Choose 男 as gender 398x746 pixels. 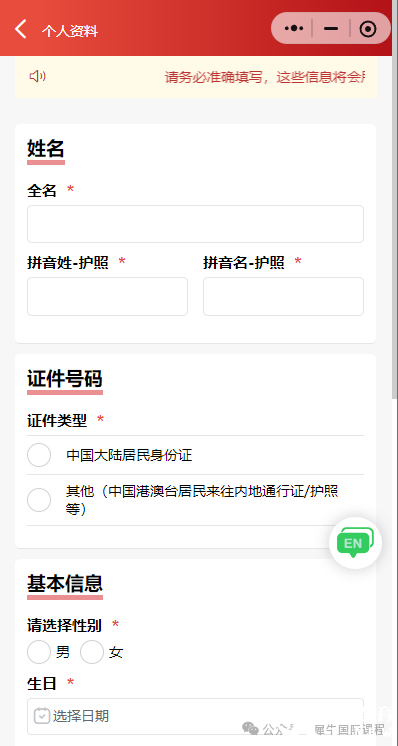click(x=39, y=652)
